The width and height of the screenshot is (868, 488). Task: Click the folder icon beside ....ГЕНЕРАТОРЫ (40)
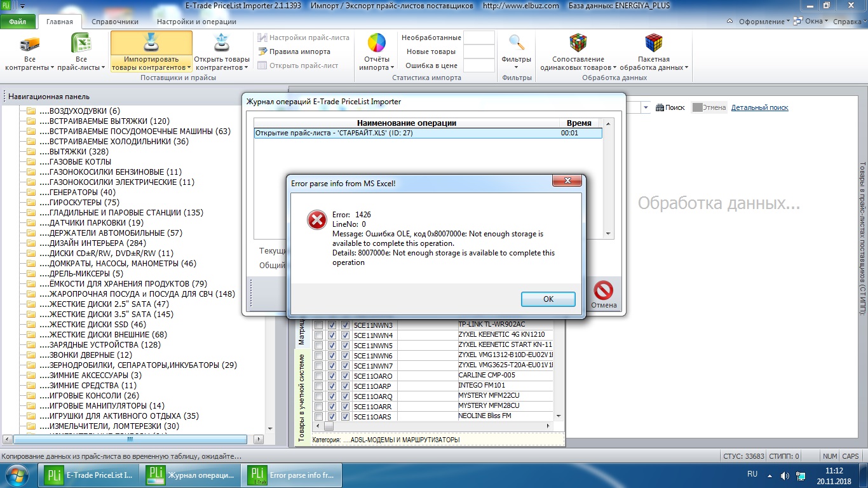point(31,193)
